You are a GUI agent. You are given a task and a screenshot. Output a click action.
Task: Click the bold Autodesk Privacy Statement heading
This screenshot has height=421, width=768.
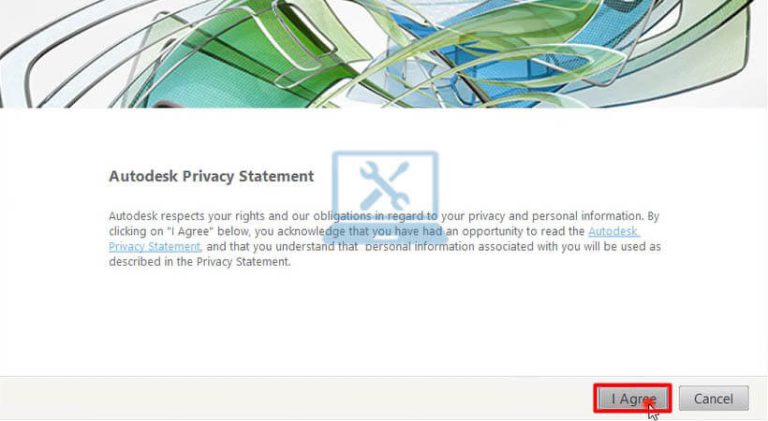211,176
